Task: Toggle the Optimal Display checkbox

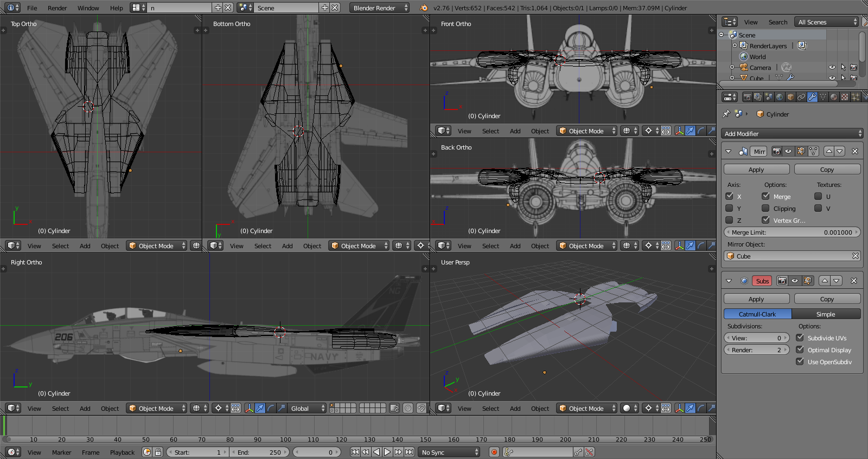Action: [x=800, y=350]
